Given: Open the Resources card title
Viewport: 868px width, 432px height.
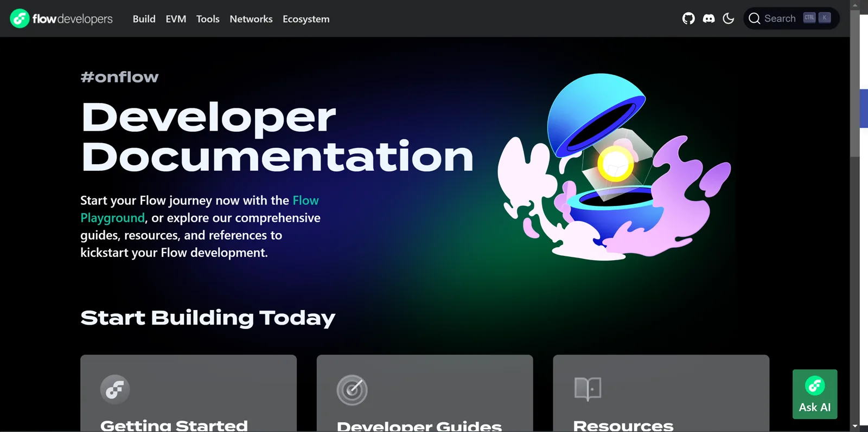Looking at the screenshot, I should (x=623, y=425).
